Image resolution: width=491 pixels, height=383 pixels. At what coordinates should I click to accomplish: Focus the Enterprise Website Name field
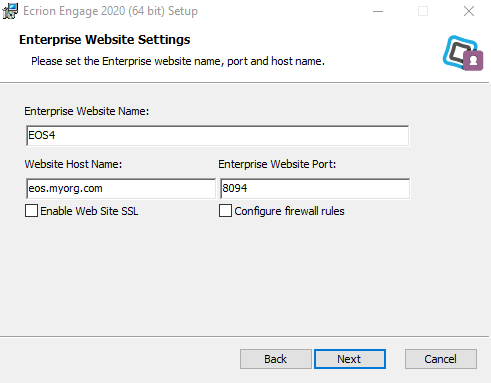click(x=217, y=136)
